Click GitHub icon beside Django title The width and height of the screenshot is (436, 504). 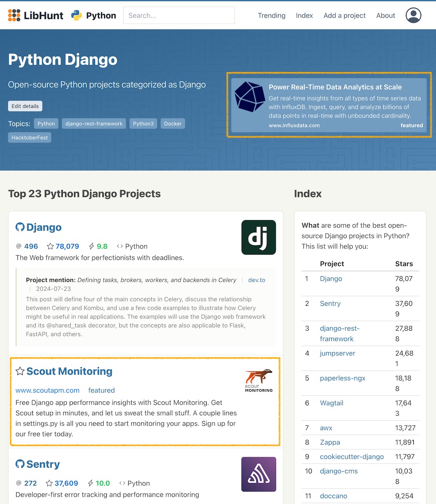pos(20,227)
